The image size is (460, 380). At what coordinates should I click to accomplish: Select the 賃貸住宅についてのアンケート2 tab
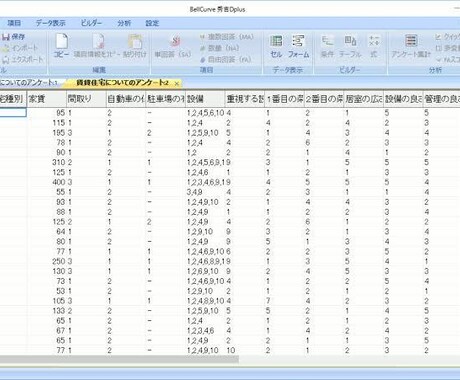click(x=122, y=83)
